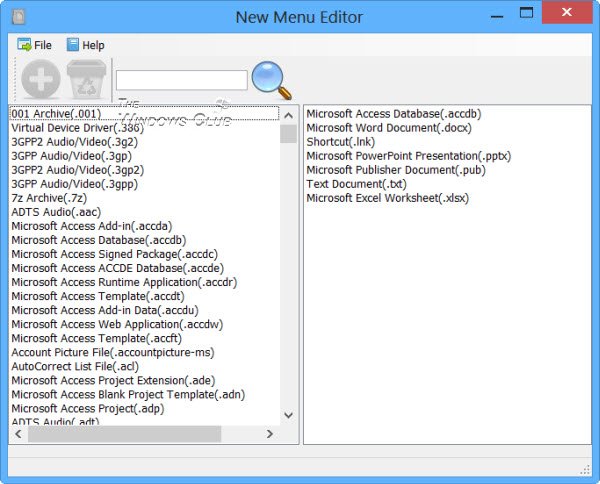The image size is (600, 484).
Task: Select 3GPP2 Audio/Video(.3g2)
Action: click(75, 142)
